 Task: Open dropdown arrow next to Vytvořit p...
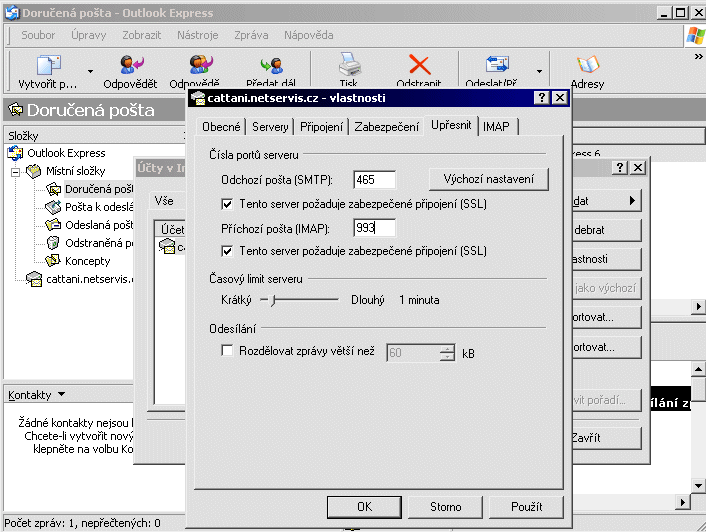point(91,71)
